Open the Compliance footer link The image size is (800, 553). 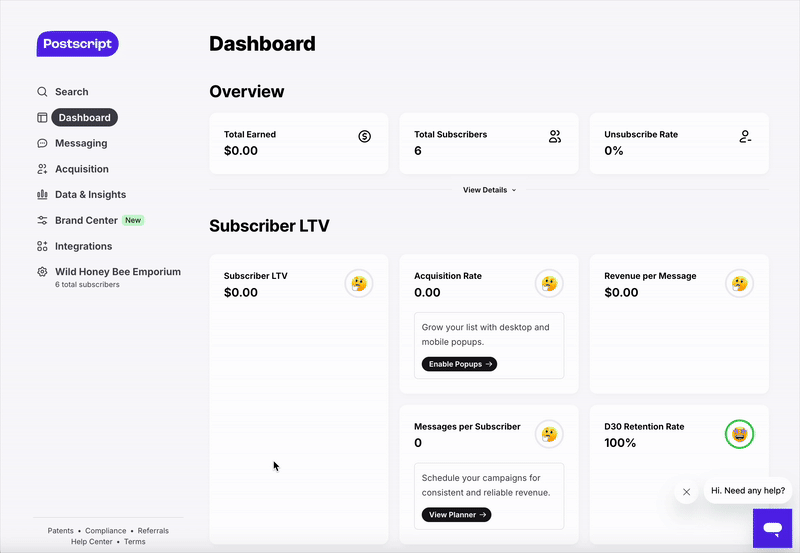(x=105, y=531)
